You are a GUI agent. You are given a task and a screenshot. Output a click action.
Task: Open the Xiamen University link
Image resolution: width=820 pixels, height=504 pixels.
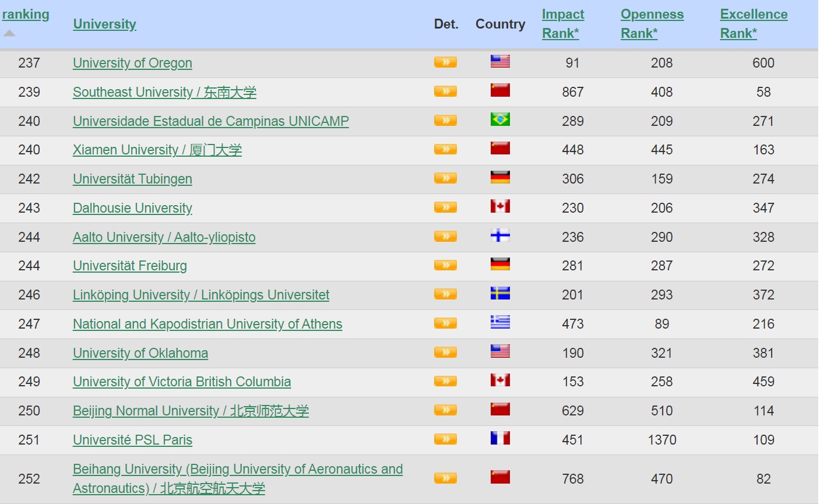tap(157, 150)
